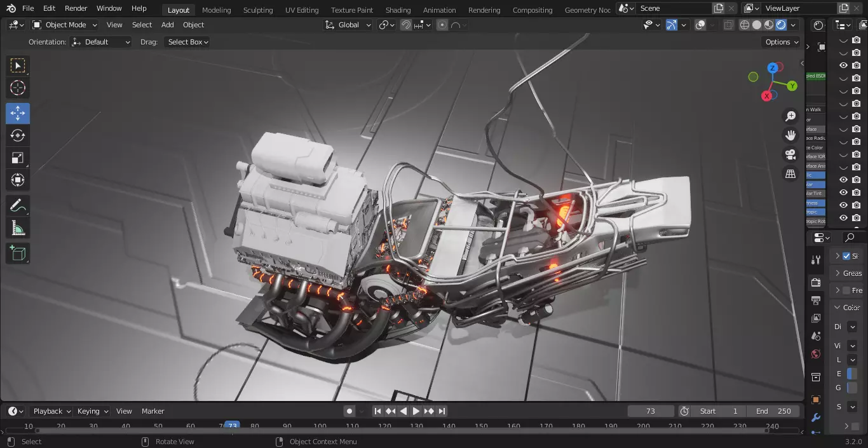Click the pan view hand icon
Viewport: 868px width, 448px height.
[790, 135]
